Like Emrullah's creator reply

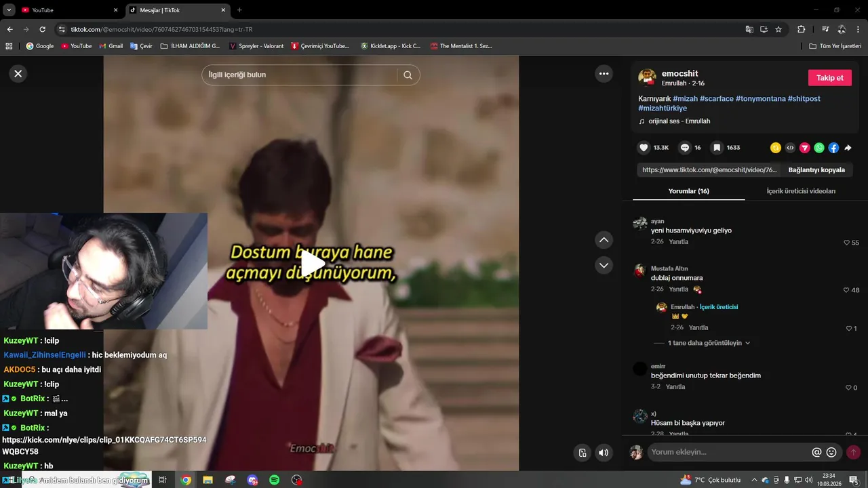click(848, 329)
